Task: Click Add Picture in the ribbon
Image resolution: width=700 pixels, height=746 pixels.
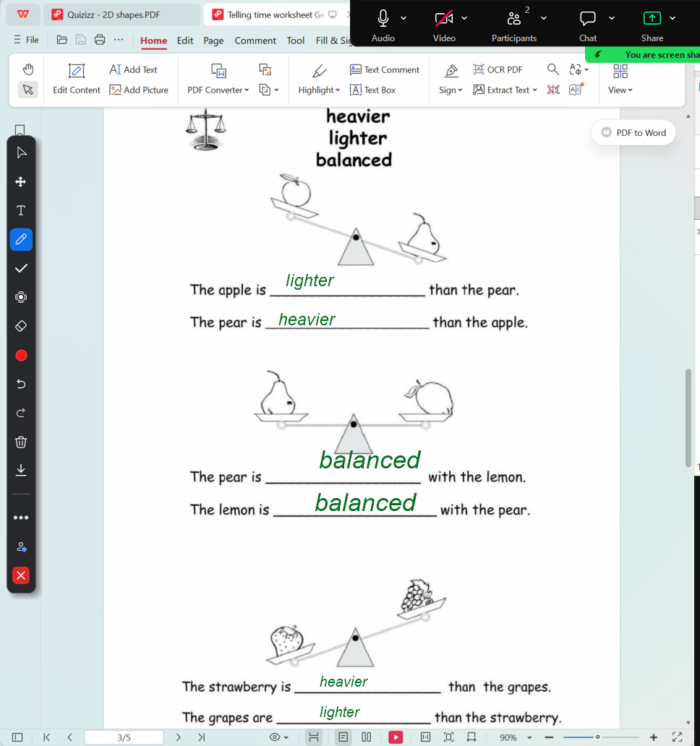Action: (x=138, y=90)
